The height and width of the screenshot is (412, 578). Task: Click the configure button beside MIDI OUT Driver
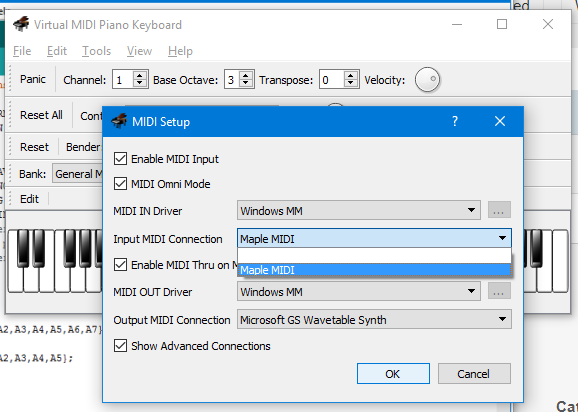click(499, 291)
